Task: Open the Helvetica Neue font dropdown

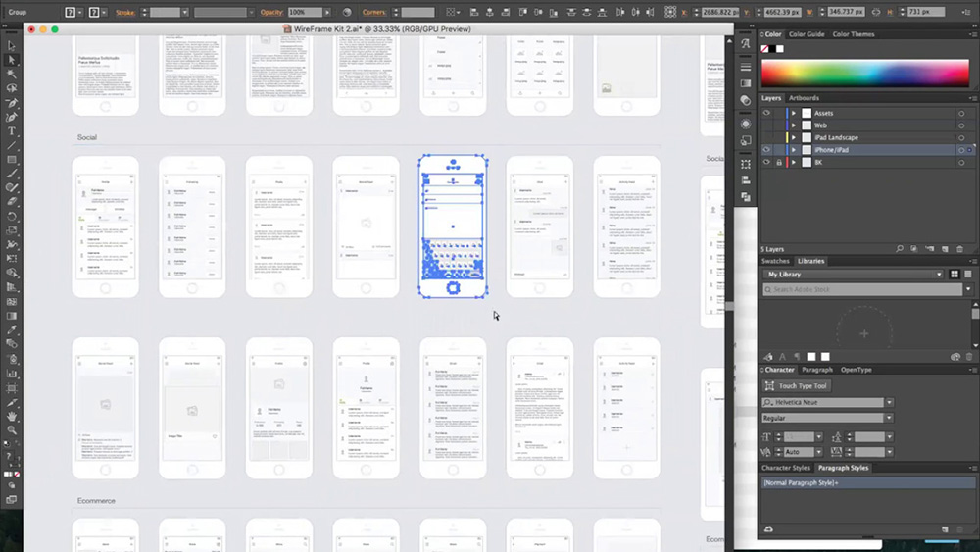Action: 890,402
